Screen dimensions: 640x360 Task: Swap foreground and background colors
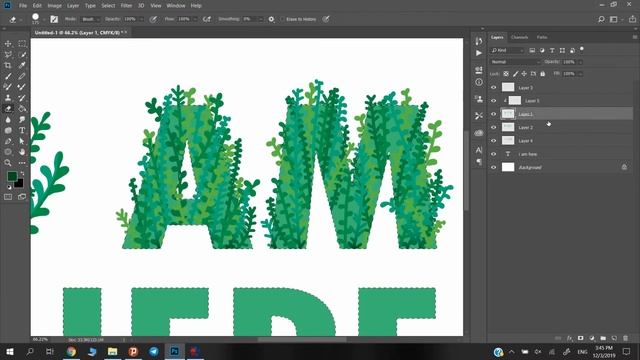[x=22, y=173]
